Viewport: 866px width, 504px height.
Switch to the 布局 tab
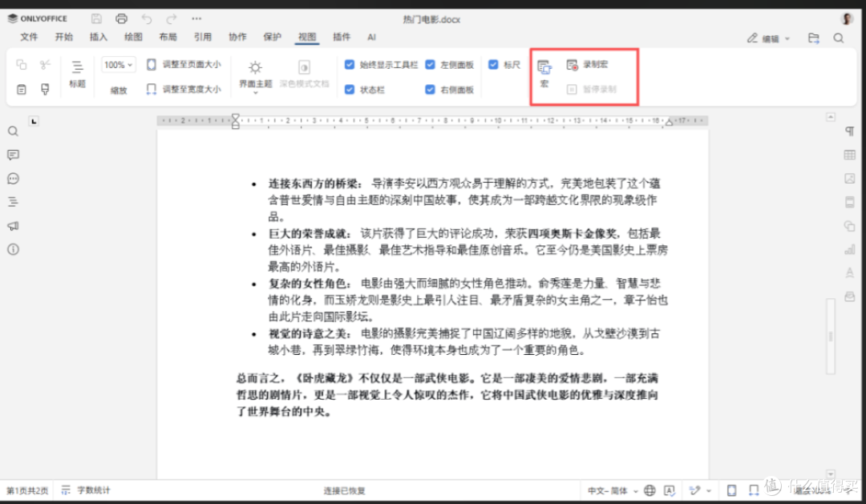(168, 37)
